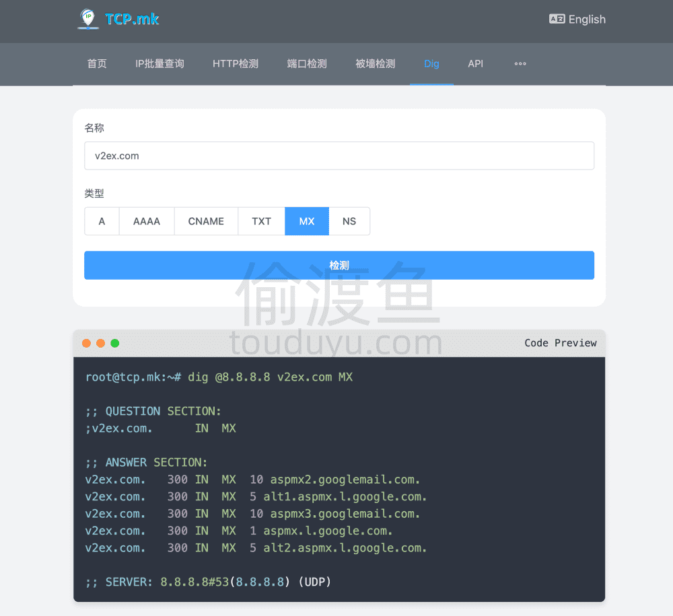
Task: Click the TCP.mk site title
Action: coord(132,19)
